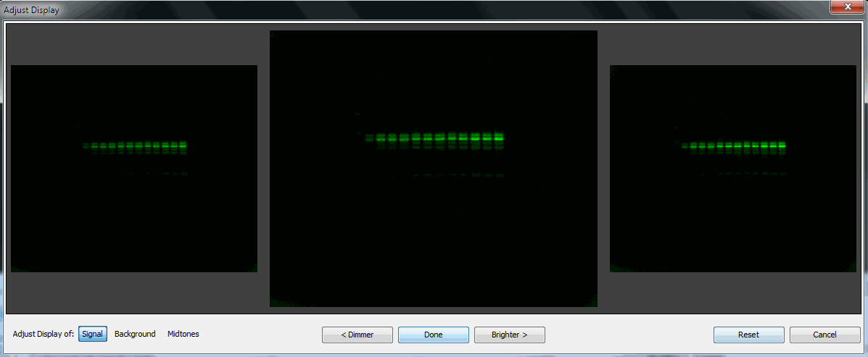The width and height of the screenshot is (868, 357).
Task: Select the Signal display option
Action: [92, 334]
